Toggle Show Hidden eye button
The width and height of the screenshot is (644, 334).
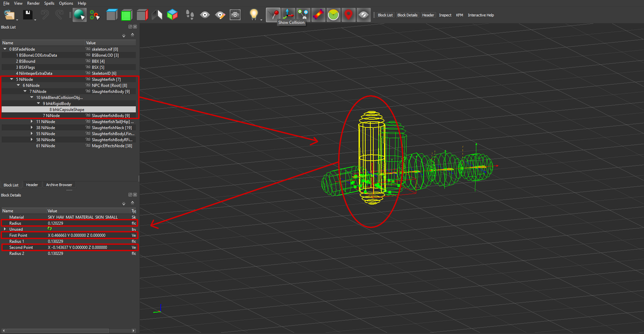[x=363, y=15]
